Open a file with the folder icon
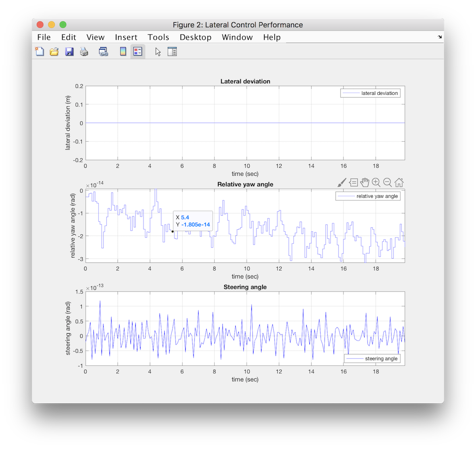Screen dimensions: 476x449 click(x=54, y=52)
